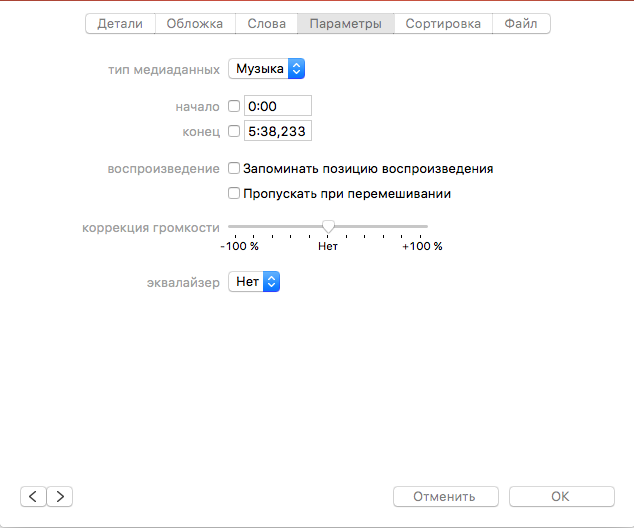
Task: Switch to the Обложка tab
Action: (195, 23)
